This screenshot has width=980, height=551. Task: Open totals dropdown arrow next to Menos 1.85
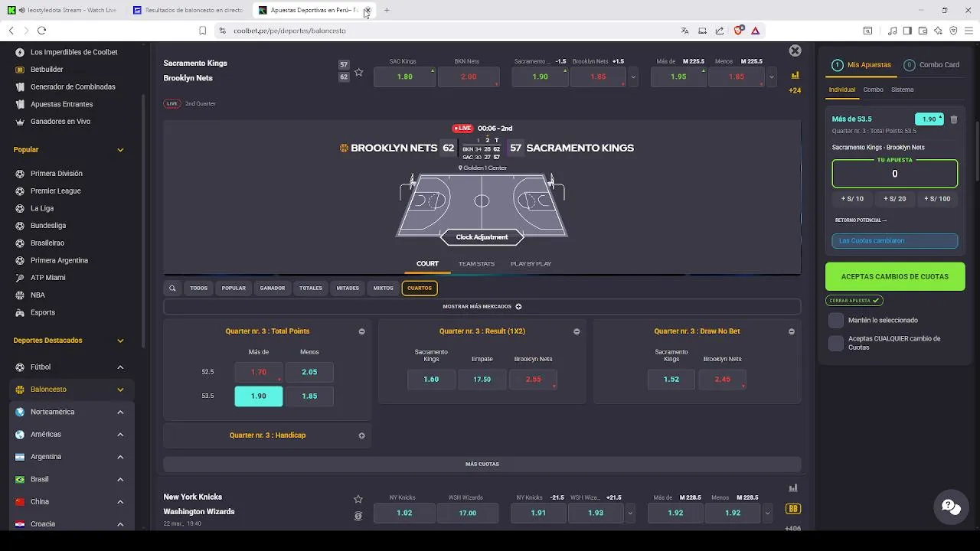(772, 77)
